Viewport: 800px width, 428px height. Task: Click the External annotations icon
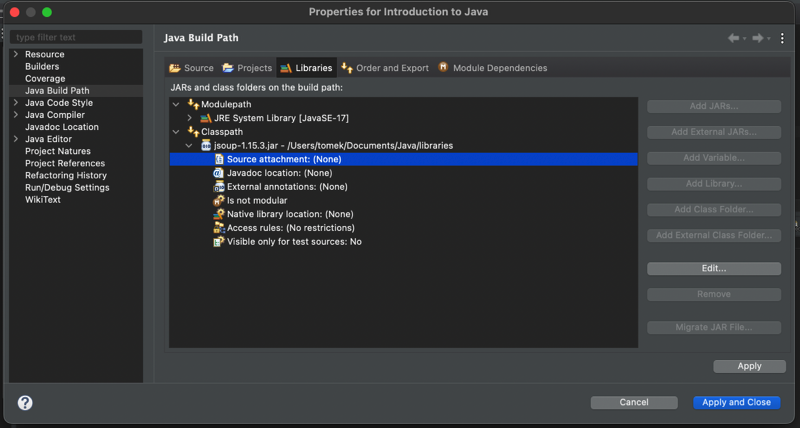pos(219,187)
